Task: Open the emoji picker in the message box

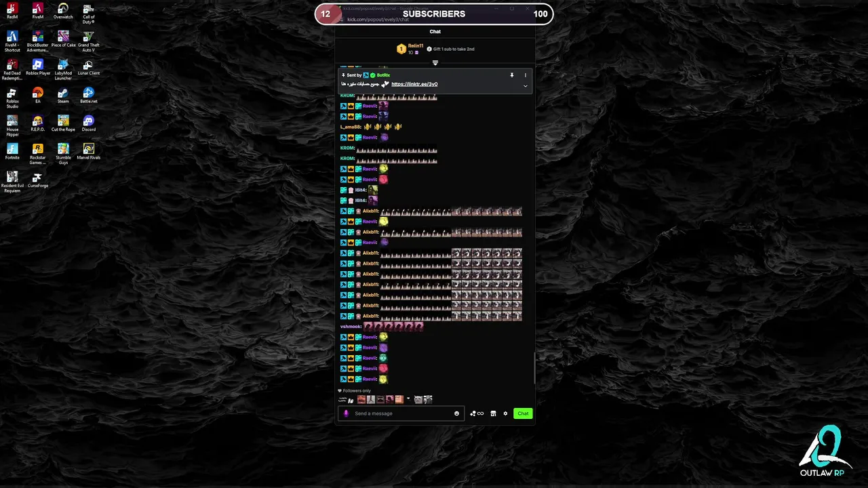Action: point(456,413)
